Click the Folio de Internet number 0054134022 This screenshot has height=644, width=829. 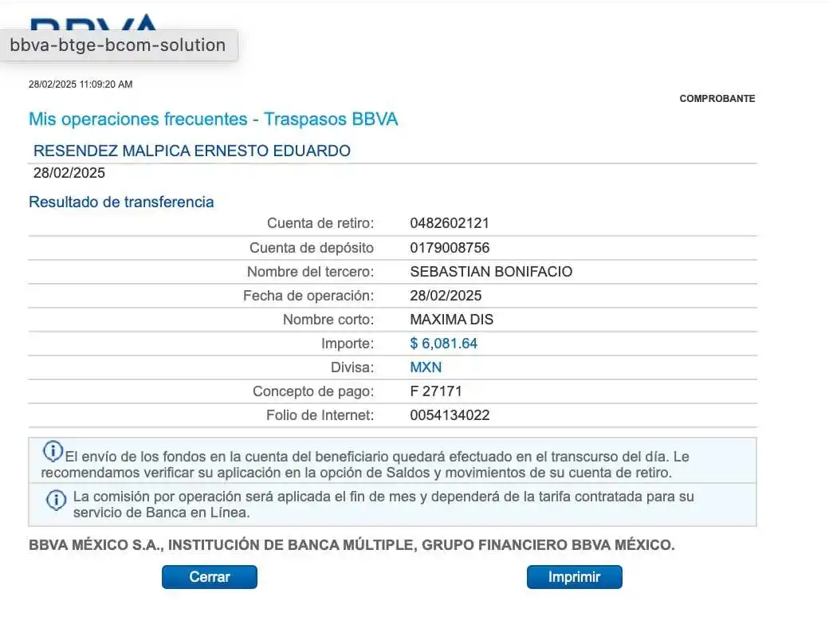(x=450, y=415)
